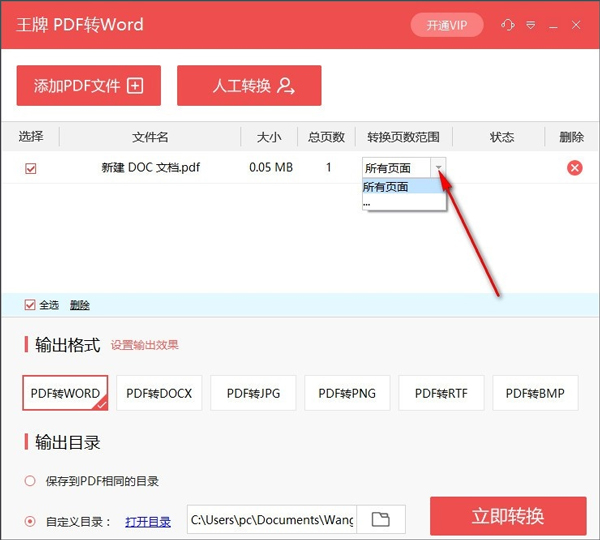The image size is (600, 540).
Task: Collapse the 所有页面 page range dropdown arrow
Action: (439, 167)
